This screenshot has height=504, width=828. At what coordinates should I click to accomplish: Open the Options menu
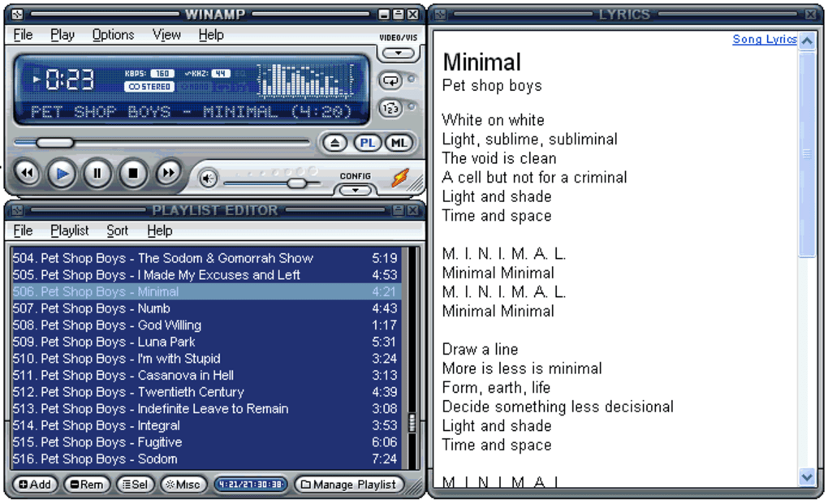(x=113, y=35)
